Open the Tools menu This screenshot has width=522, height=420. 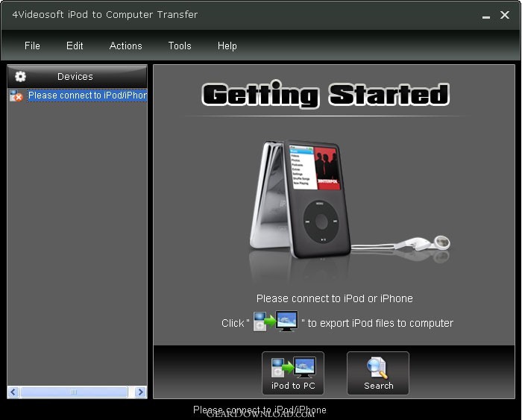coord(180,46)
